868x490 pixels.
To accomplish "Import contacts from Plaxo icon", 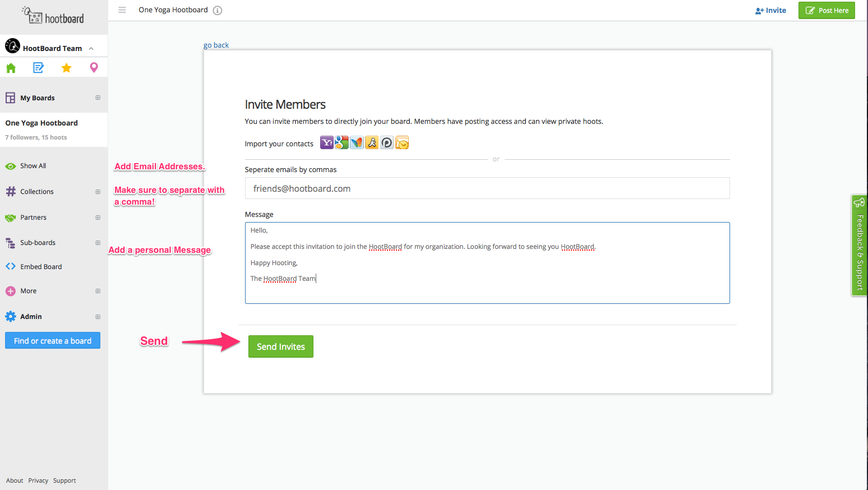I will point(387,142).
